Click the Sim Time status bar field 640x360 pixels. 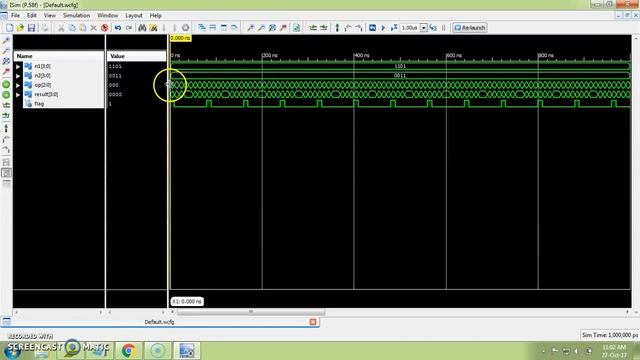(610, 335)
